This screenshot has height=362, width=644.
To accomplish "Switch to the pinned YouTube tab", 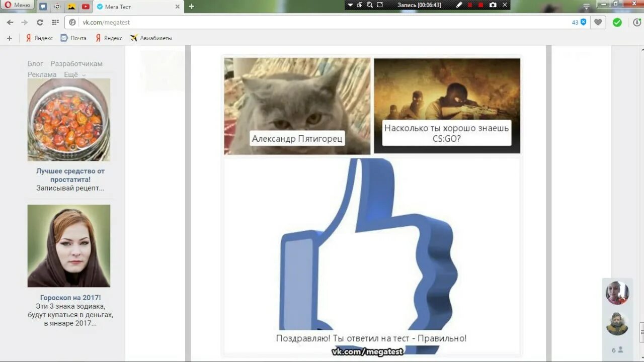I will click(x=86, y=7).
